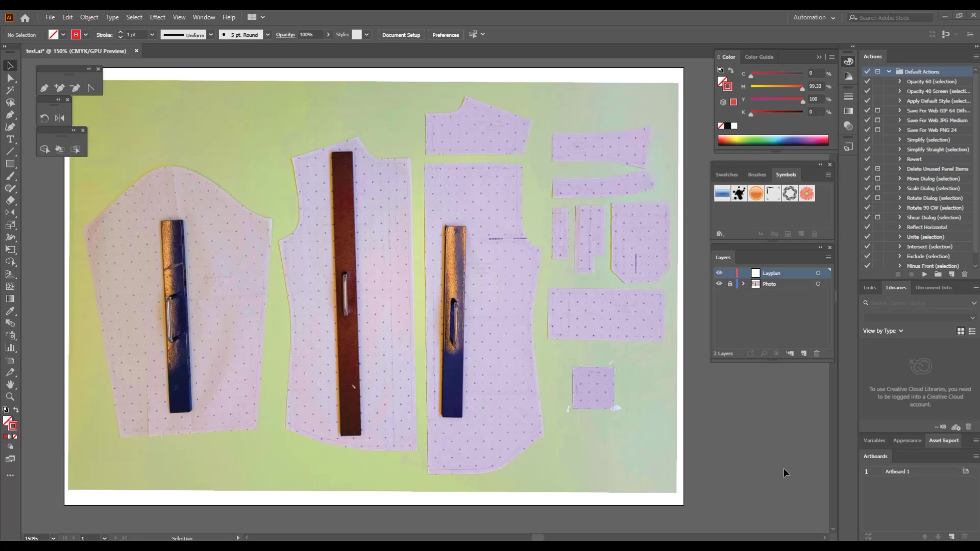
Task: Select the Pen tool
Action: point(10,115)
